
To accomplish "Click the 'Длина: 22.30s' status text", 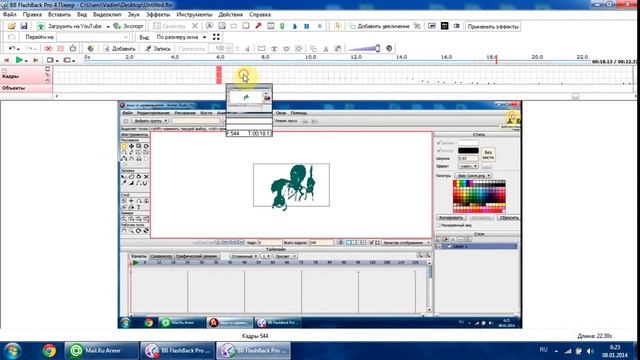I will coord(594,336).
